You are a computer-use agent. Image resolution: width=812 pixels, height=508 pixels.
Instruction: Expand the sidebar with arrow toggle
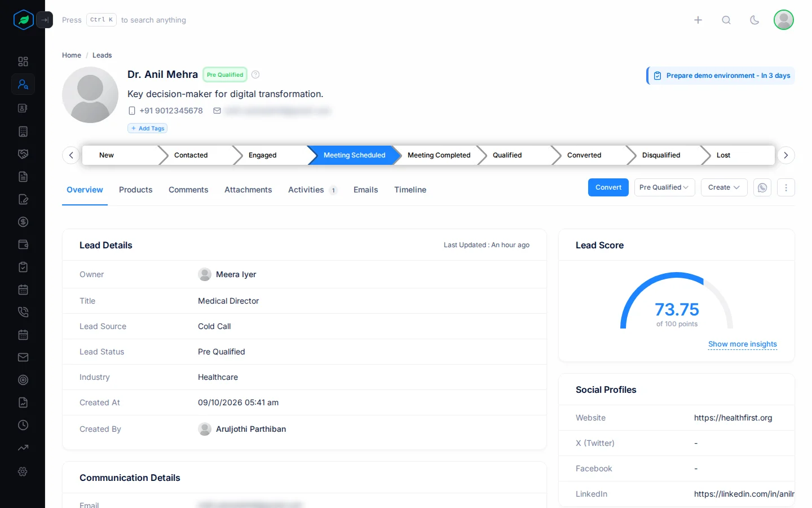45,20
